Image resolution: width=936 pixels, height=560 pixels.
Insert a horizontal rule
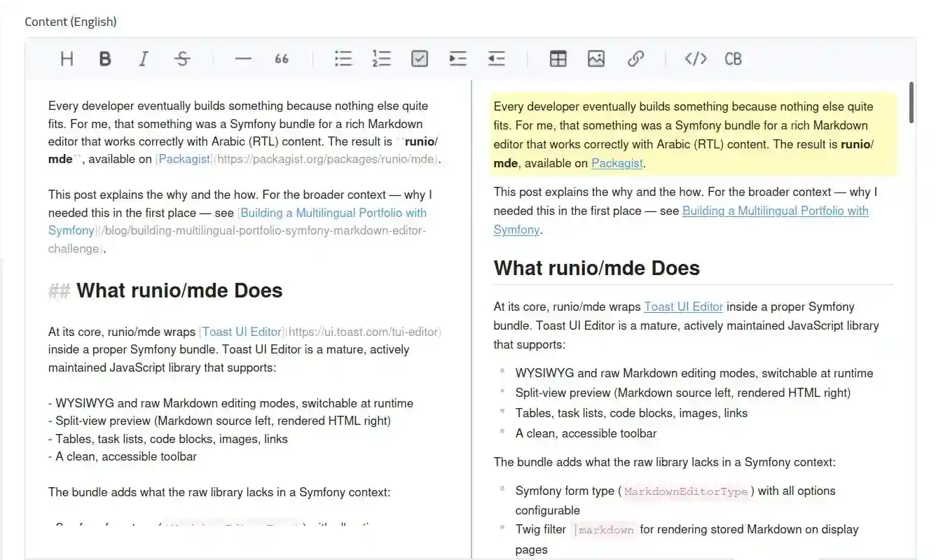243,59
